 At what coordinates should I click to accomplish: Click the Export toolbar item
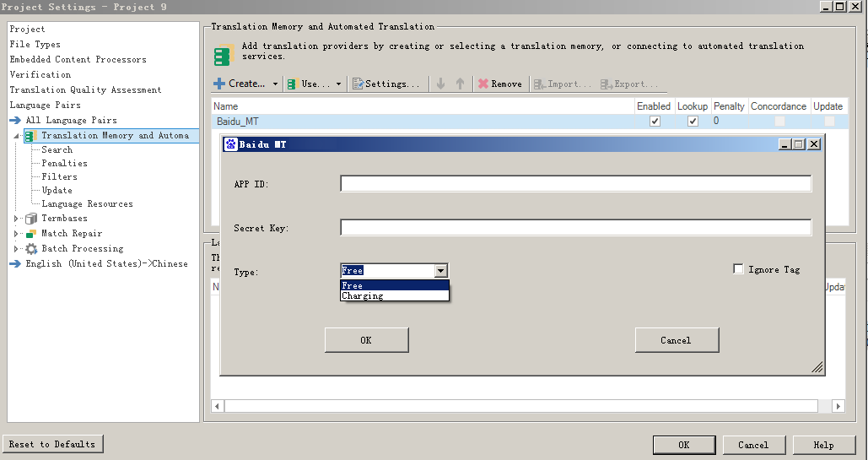pyautogui.click(x=629, y=84)
